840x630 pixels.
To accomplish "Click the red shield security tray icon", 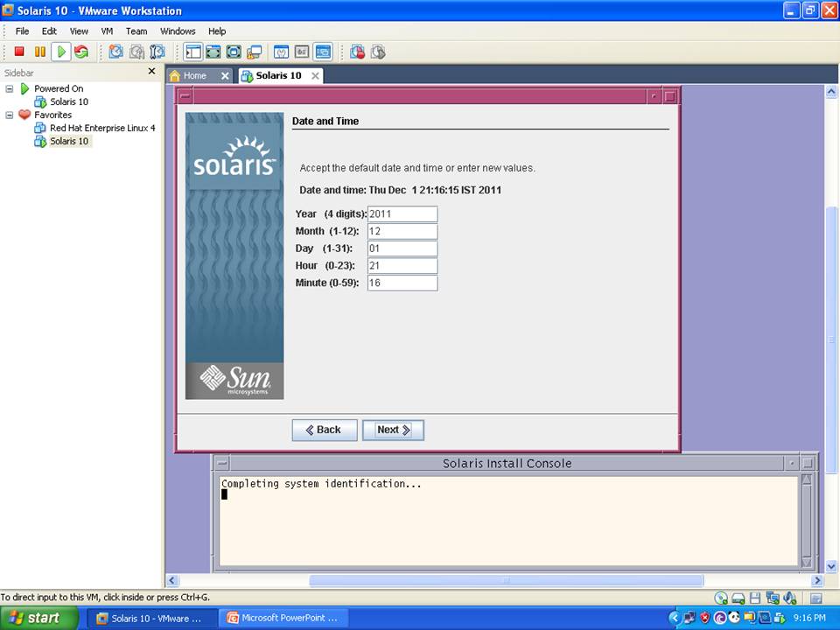I will coord(704,618).
